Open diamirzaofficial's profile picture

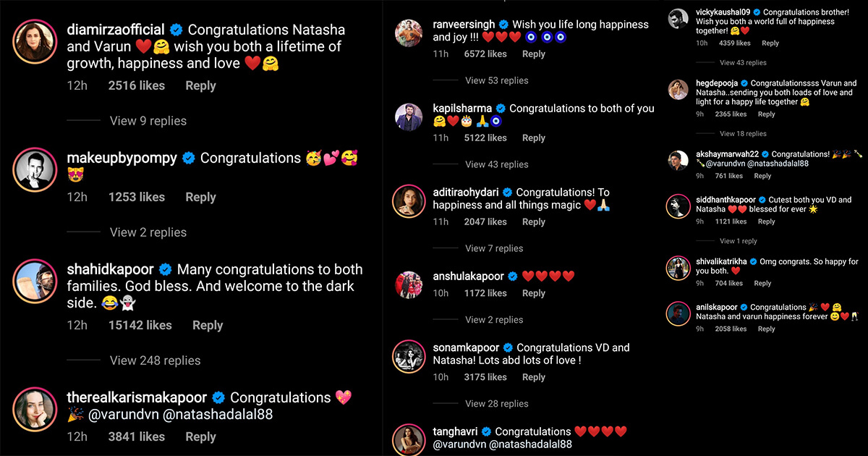(x=35, y=46)
